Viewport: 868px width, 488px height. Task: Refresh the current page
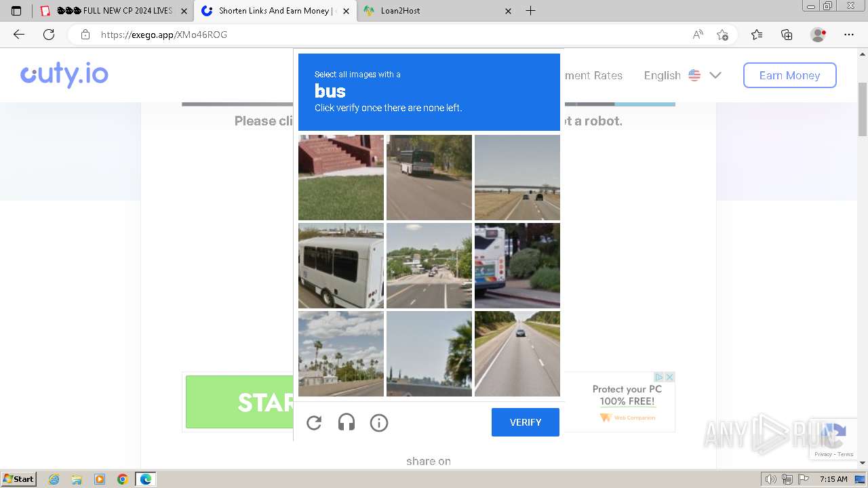pos(49,35)
